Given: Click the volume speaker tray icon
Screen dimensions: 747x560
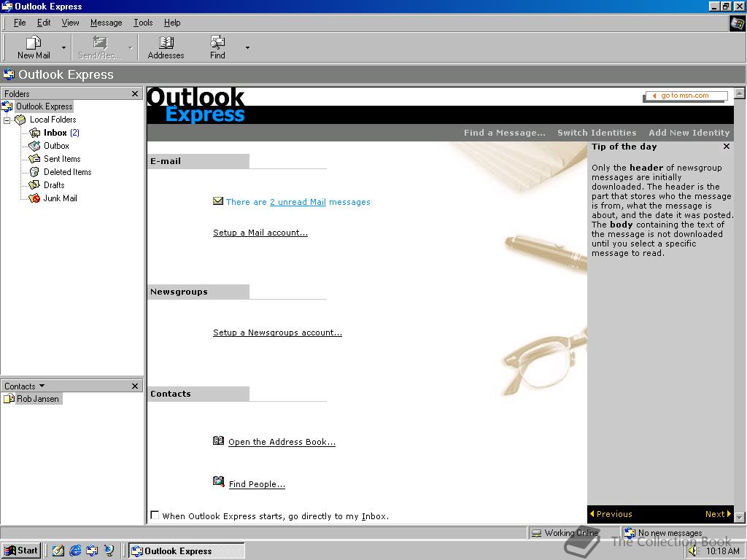Looking at the screenshot, I should coord(693,551).
